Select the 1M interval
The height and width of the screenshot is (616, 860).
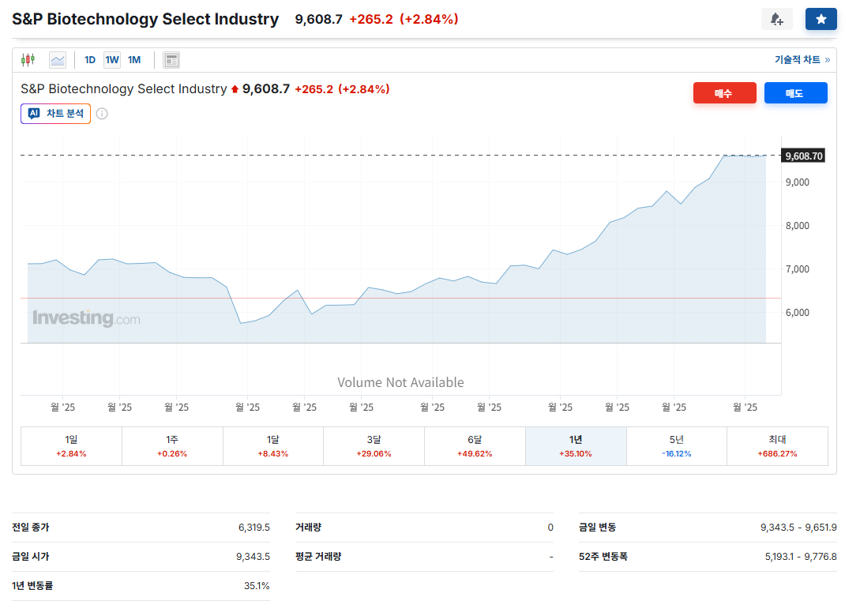pos(134,60)
